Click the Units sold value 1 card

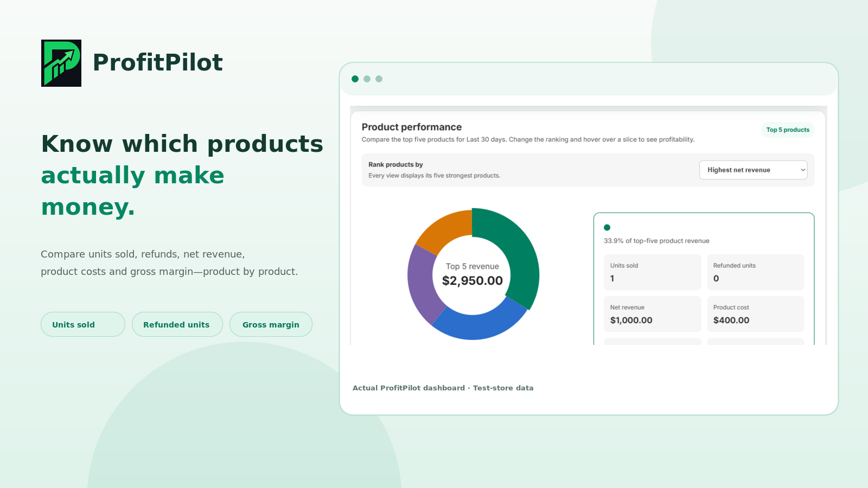(x=653, y=272)
